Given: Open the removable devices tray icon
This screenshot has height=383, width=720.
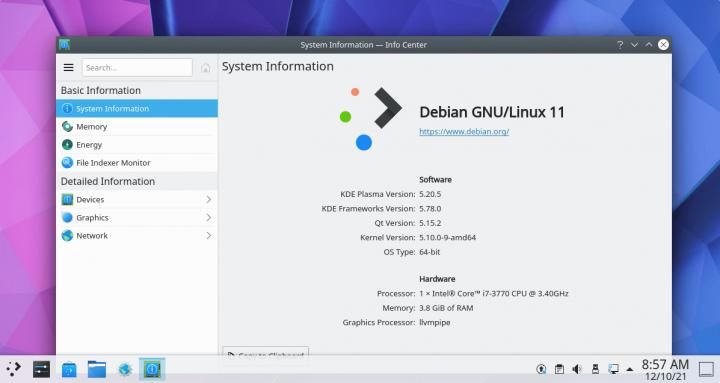Looking at the screenshot, I should (x=595, y=369).
